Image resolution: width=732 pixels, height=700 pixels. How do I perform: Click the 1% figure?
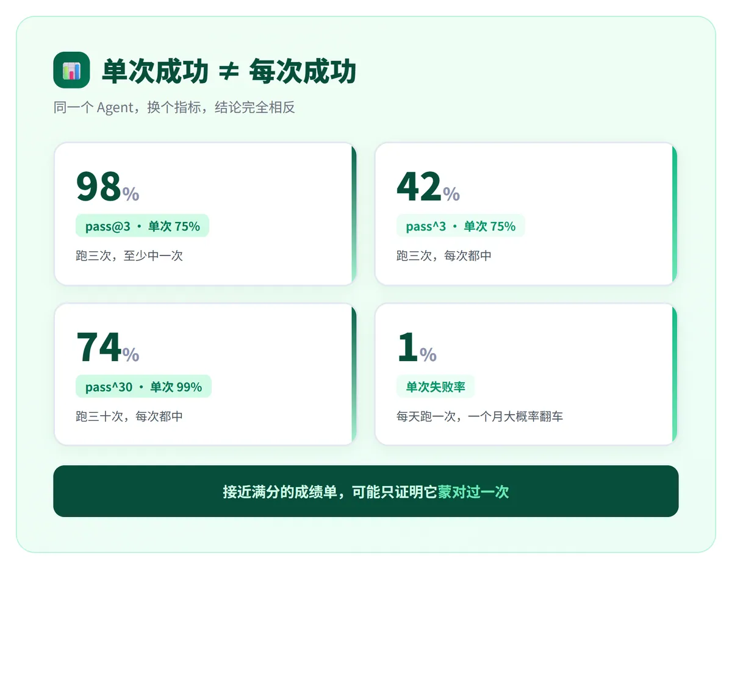pyautogui.click(x=417, y=348)
